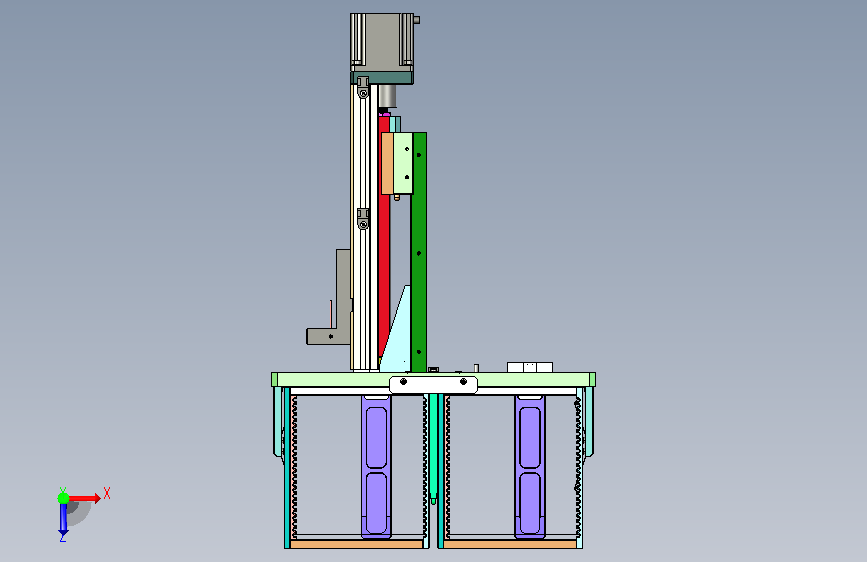Select the lower corner bracket on the column
The height and width of the screenshot is (562, 867).
pyautogui.click(x=363, y=219)
